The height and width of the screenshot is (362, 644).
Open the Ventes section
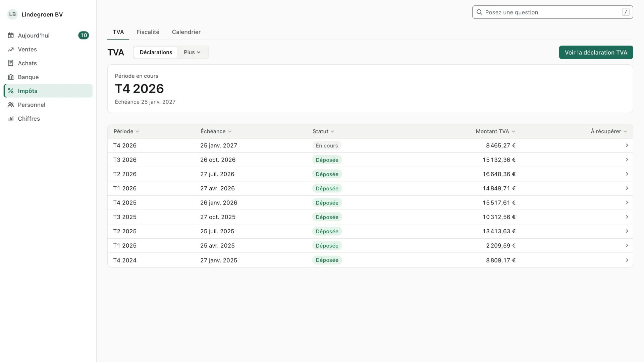(x=48, y=49)
